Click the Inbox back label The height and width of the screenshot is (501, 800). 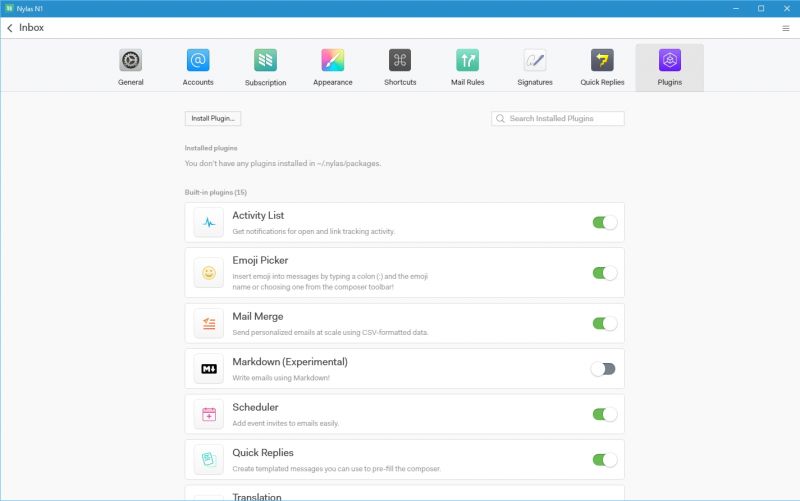(31, 28)
